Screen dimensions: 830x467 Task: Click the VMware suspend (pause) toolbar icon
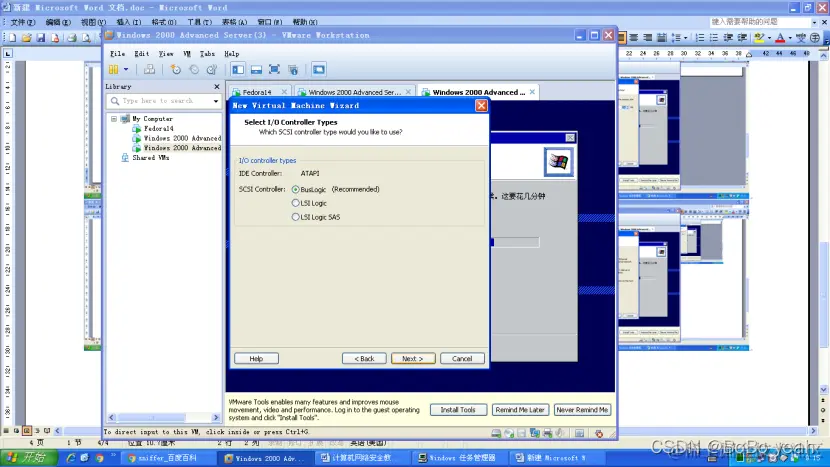point(113,69)
